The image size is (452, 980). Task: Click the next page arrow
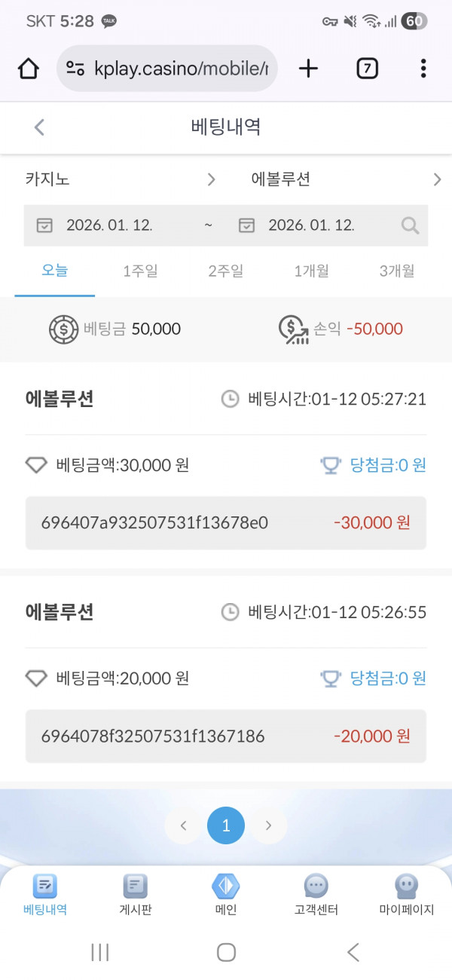click(268, 825)
